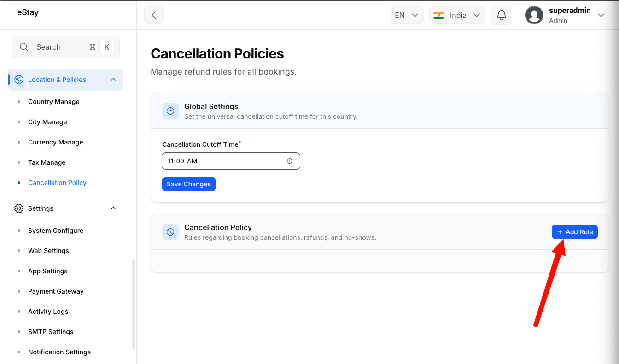Open SMTP Settings

coord(51,332)
